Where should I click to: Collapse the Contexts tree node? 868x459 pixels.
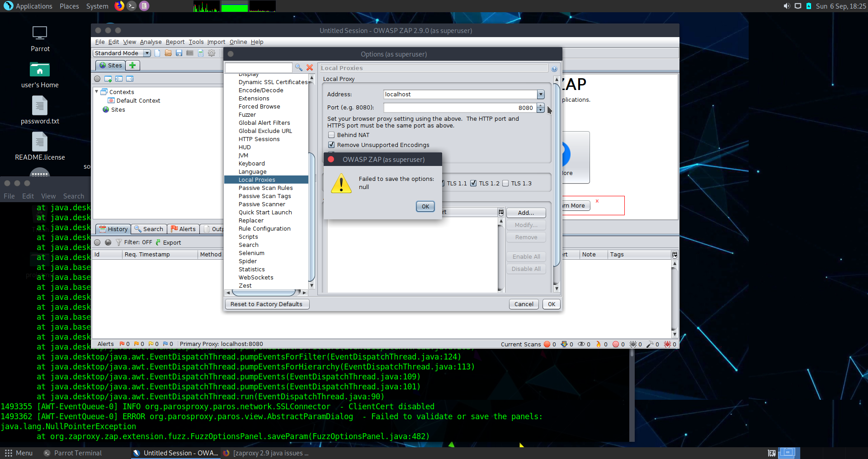[x=96, y=91]
